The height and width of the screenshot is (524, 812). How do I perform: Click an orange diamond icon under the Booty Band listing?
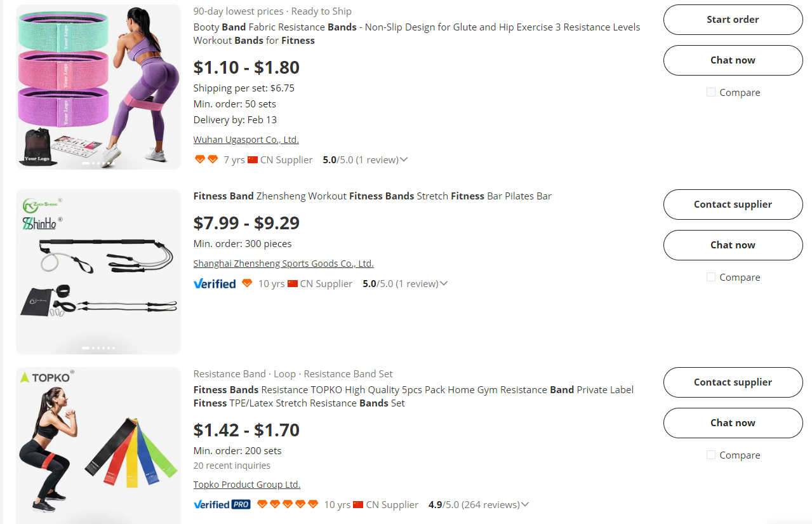coord(199,159)
